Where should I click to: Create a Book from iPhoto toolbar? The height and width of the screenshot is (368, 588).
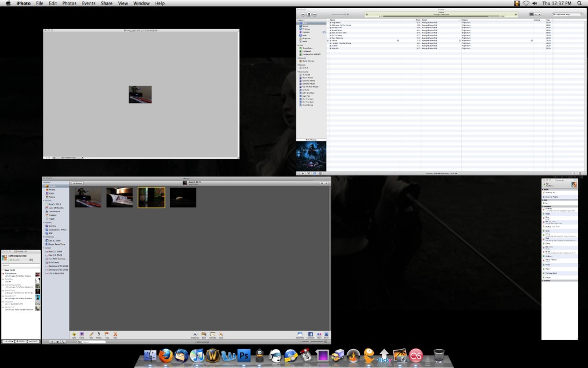tap(204, 335)
